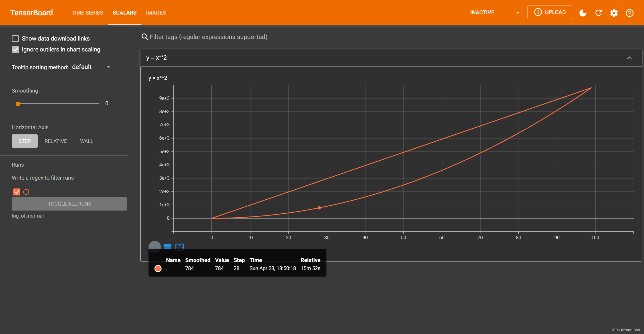644x334 pixels.
Task: Uncheck Ignore outliers in chart scaling
Action: (15, 49)
